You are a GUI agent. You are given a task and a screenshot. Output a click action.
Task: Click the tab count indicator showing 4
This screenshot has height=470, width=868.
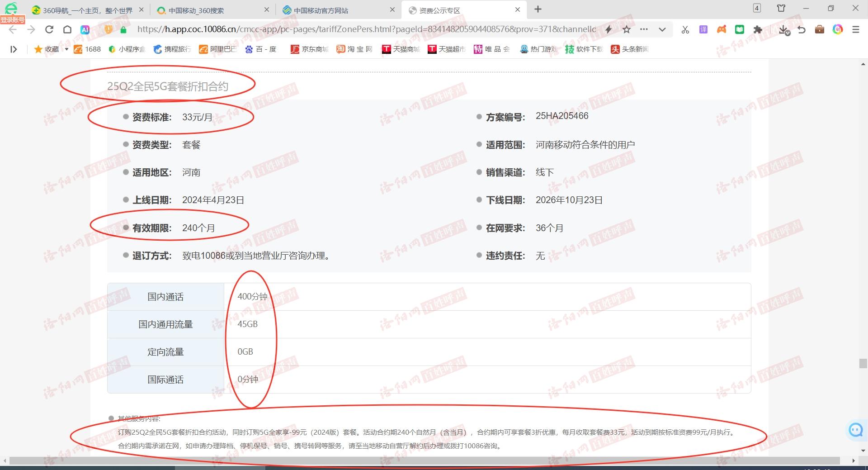[757, 8]
